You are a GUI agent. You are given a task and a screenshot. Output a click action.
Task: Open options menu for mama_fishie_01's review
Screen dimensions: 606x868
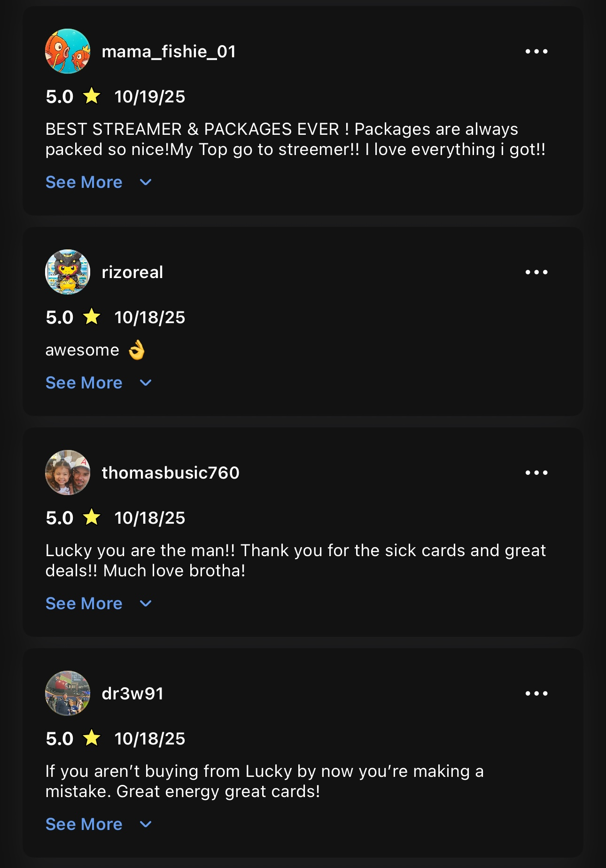[x=536, y=51]
